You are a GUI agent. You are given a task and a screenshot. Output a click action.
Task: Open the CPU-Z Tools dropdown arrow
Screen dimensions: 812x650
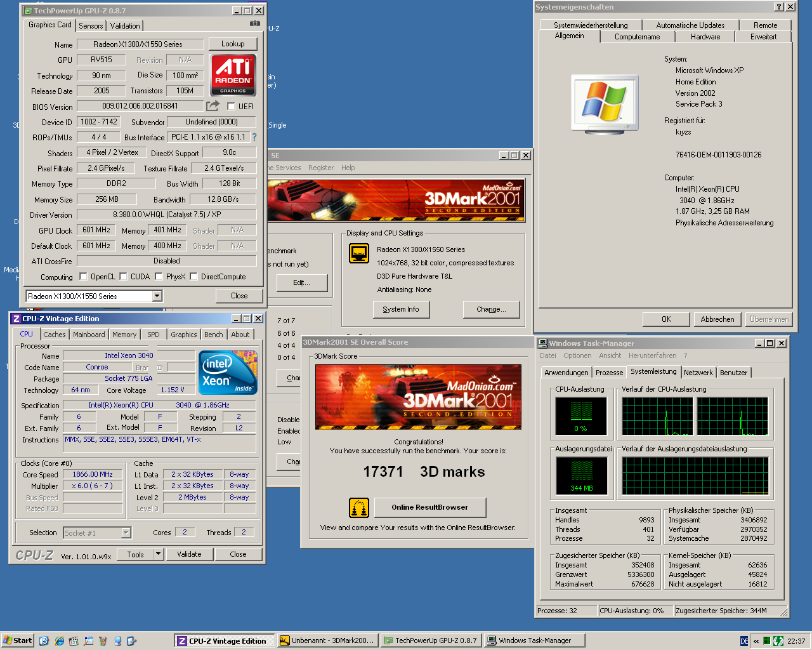click(x=159, y=554)
